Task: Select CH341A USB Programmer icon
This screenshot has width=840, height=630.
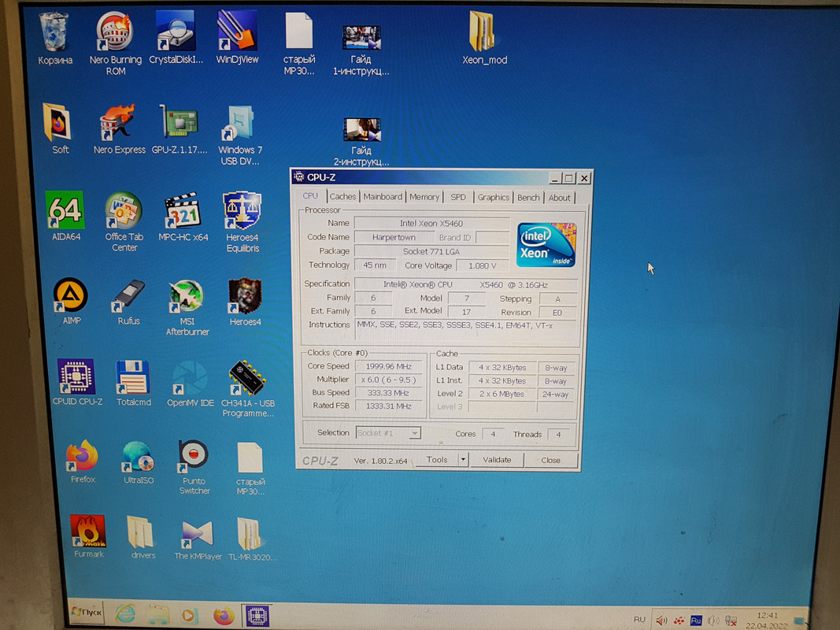Action: tap(247, 389)
